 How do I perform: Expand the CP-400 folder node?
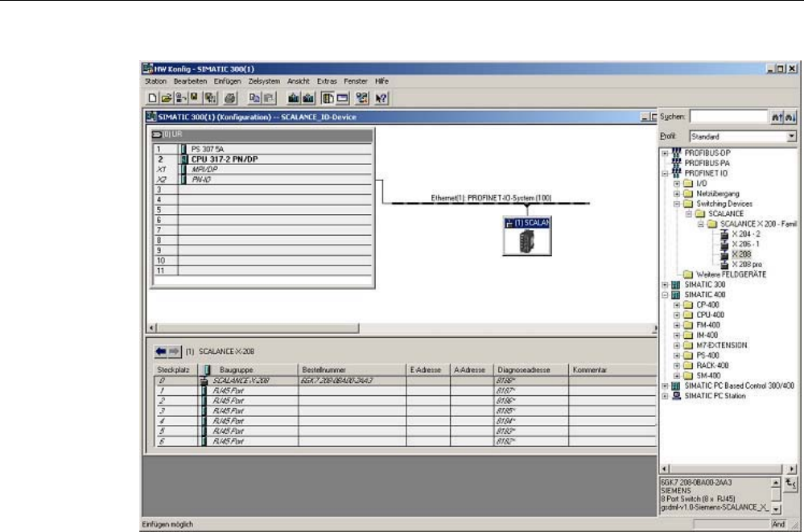677,305
